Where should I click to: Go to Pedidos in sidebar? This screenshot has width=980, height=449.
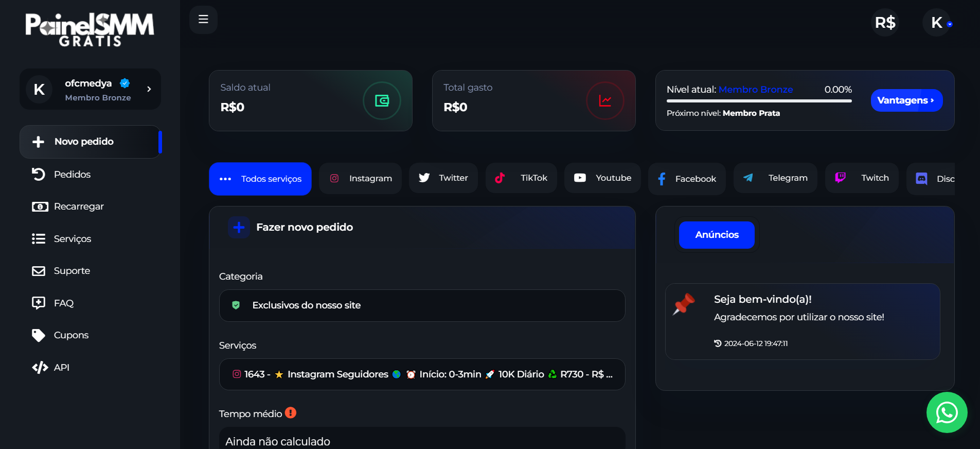click(x=72, y=175)
